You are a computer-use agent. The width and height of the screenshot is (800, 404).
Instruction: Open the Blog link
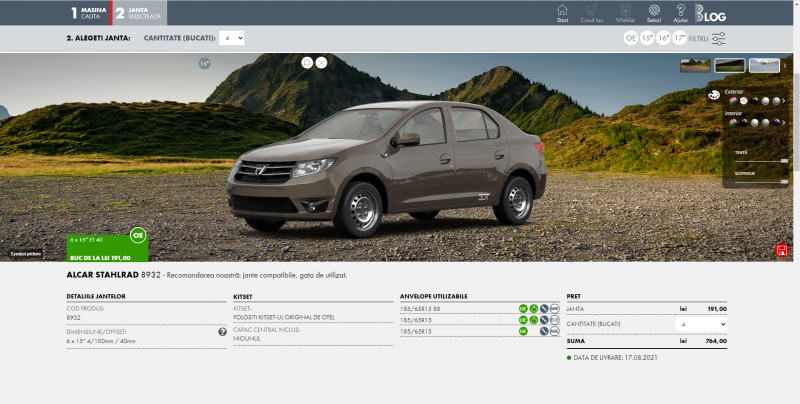tap(710, 13)
